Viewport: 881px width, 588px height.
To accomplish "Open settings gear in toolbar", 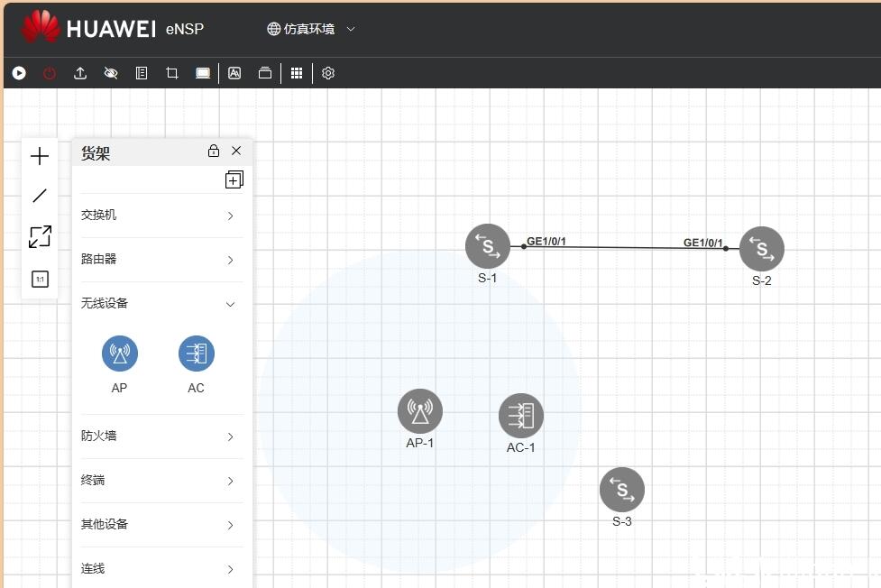I will [328, 73].
